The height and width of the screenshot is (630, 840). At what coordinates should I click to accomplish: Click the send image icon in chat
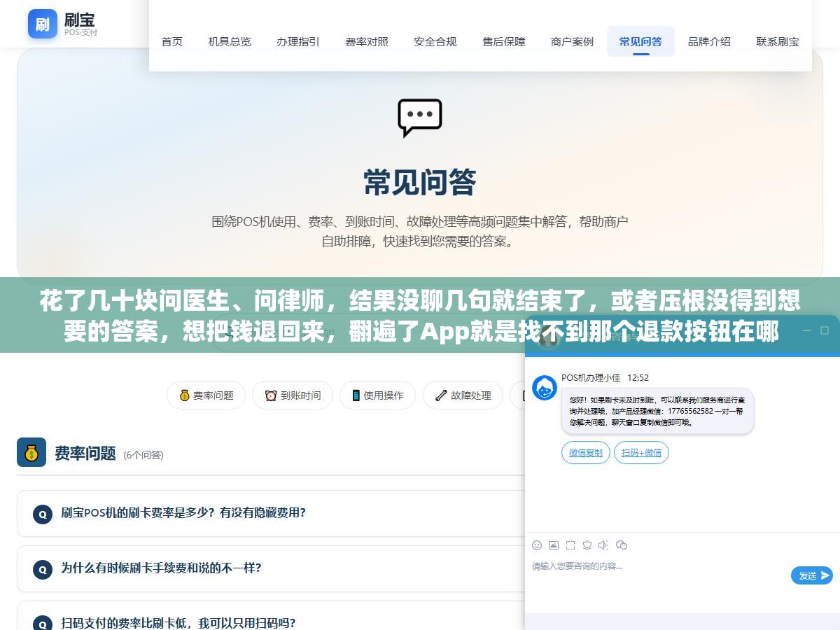click(554, 545)
